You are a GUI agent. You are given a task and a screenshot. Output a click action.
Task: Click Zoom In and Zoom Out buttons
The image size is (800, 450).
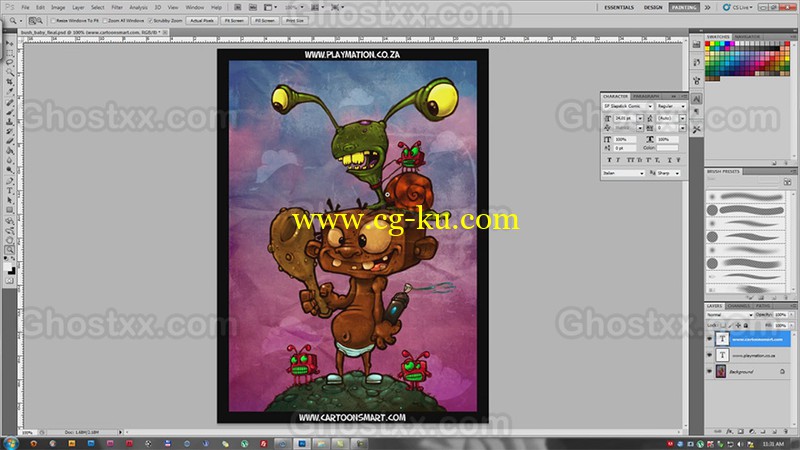(36, 20)
